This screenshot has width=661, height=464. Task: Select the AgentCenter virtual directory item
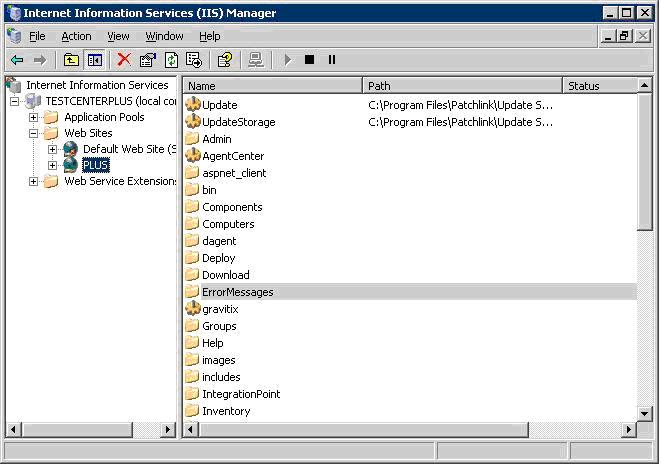pos(232,156)
